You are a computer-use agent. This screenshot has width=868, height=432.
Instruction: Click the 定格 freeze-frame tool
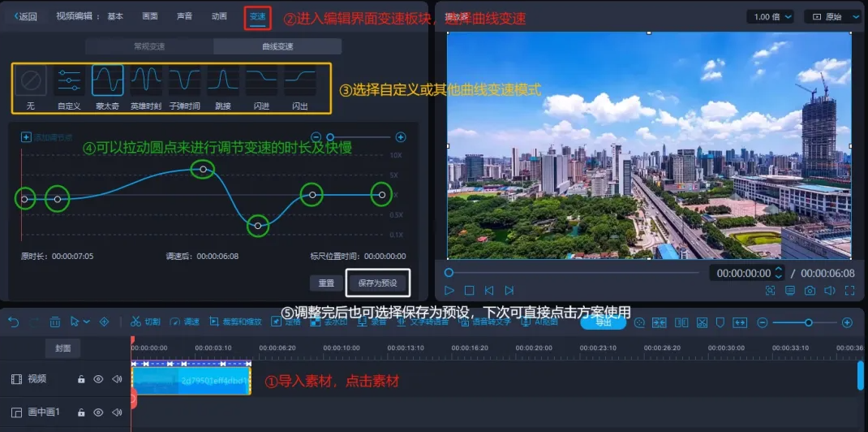click(286, 322)
